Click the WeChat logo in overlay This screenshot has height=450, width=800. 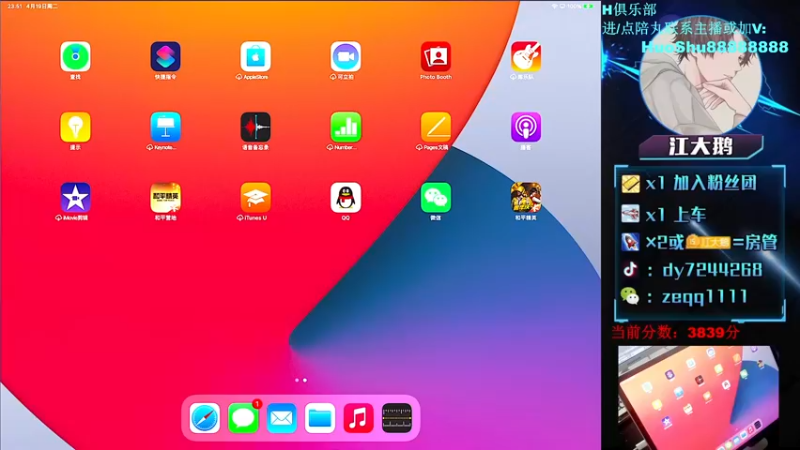click(630, 296)
